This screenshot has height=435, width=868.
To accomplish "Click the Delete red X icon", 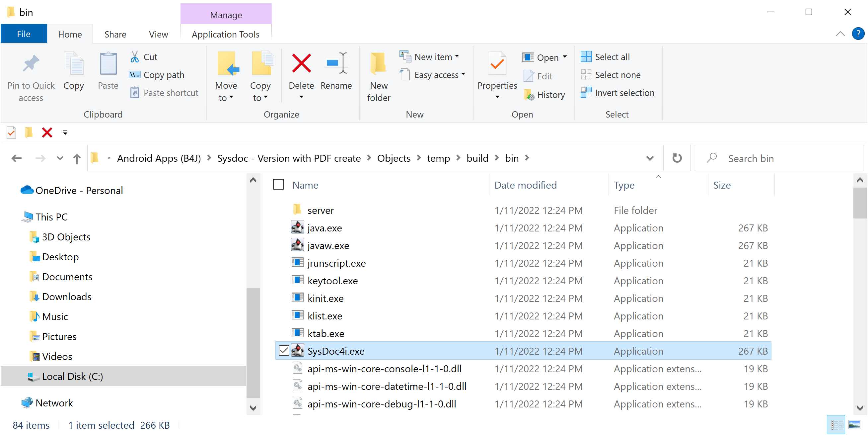I will [x=301, y=63].
